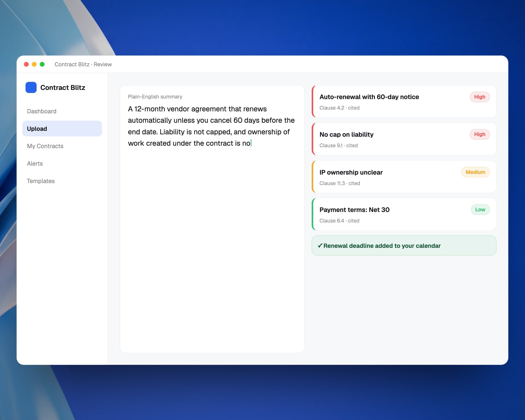Click the Clause 11.3 cited reference

coord(340,183)
